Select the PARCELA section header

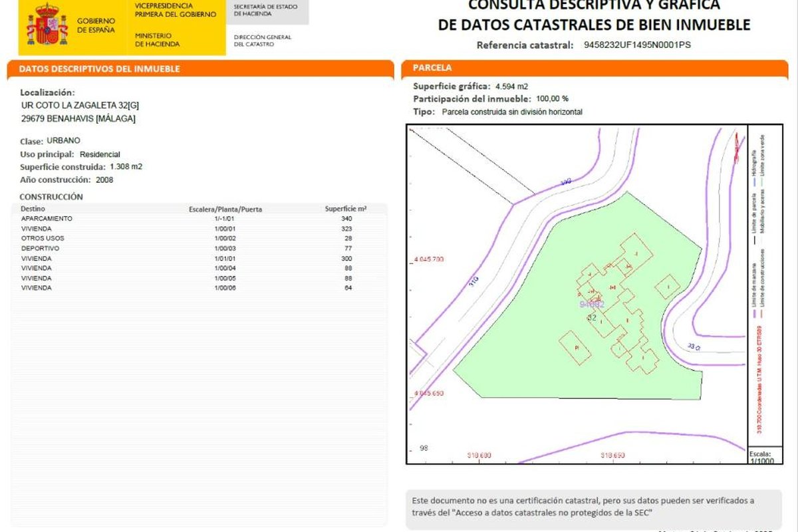pos(432,68)
